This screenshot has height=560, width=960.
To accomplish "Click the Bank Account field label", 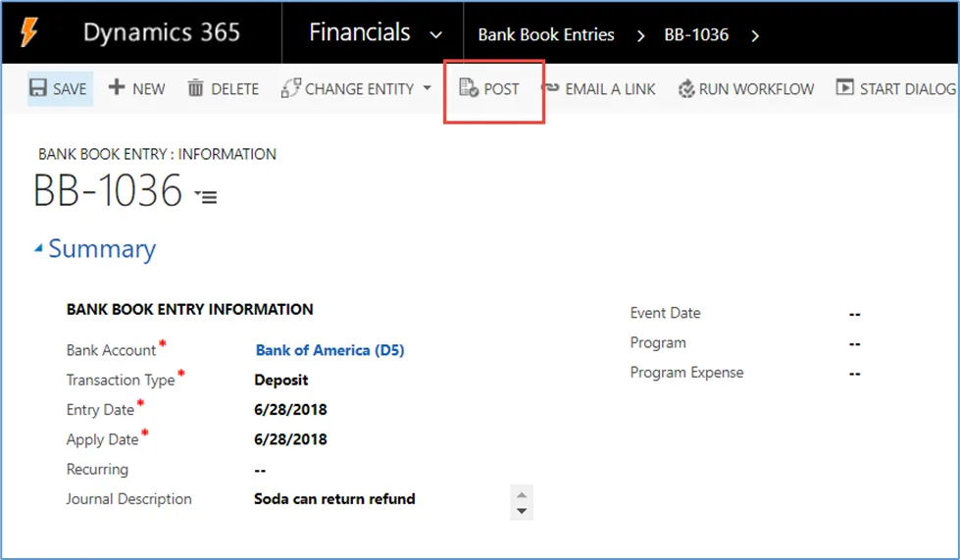I will (112, 350).
